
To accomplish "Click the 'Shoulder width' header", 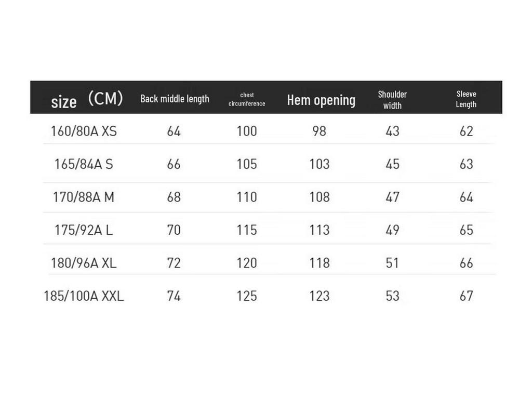I will click(x=392, y=99).
